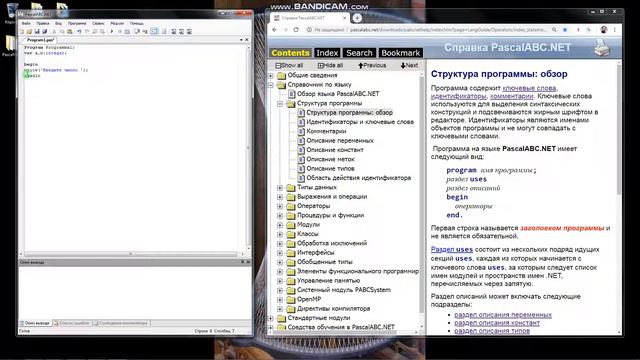Image resolution: width=640 pixels, height=360 pixels.
Task: Click the Redo arrow icon in PascalABC toolbar
Action: pyautogui.click(x=87, y=31)
